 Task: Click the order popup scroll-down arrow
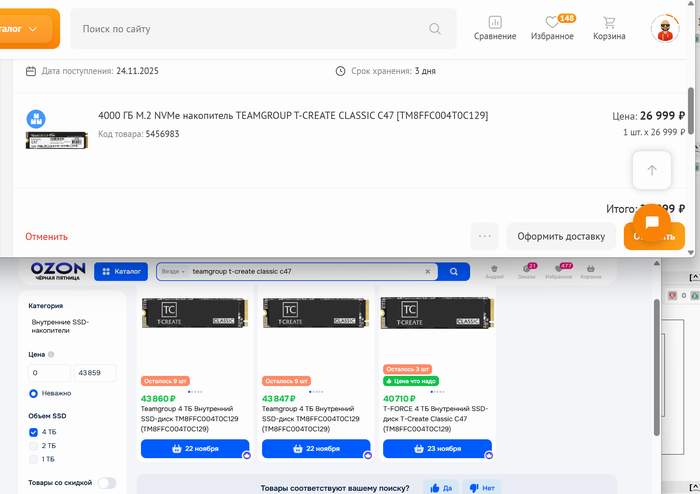click(x=691, y=253)
